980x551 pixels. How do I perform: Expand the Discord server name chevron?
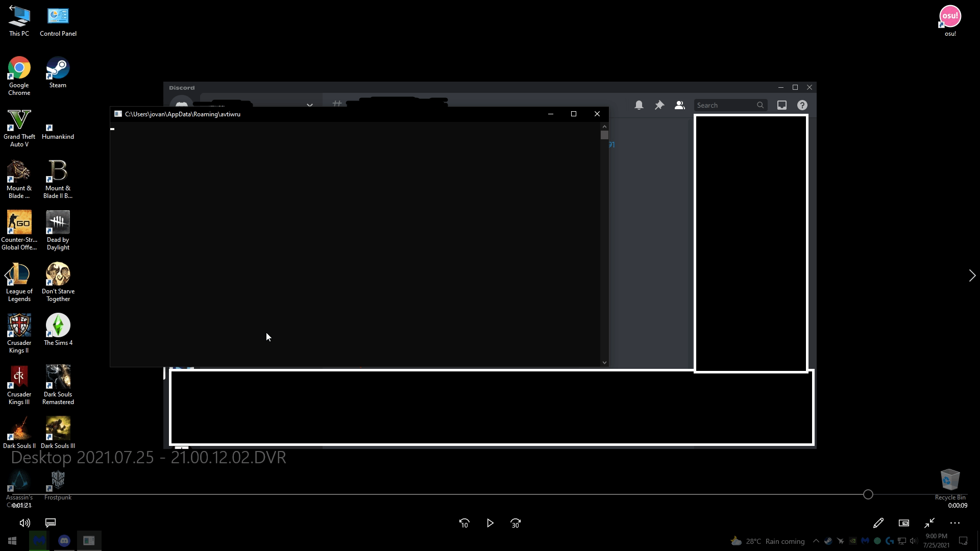click(x=309, y=105)
